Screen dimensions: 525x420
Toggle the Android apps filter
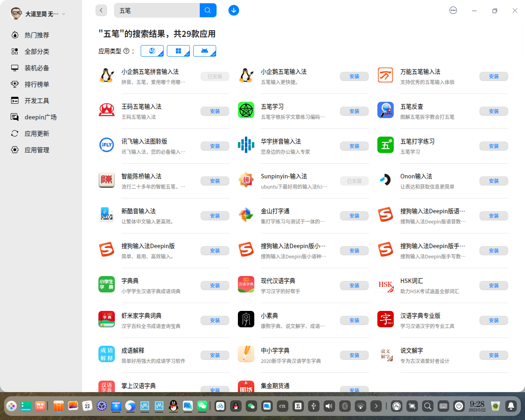pos(205,51)
